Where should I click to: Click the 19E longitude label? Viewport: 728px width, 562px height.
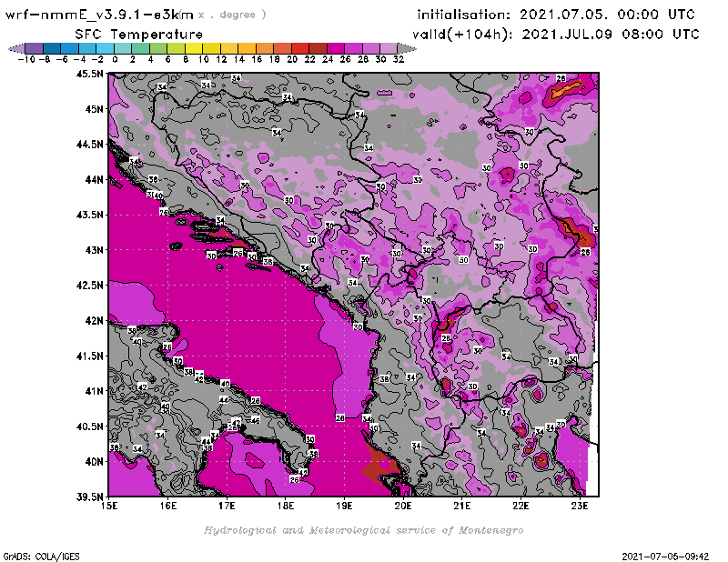pos(345,506)
